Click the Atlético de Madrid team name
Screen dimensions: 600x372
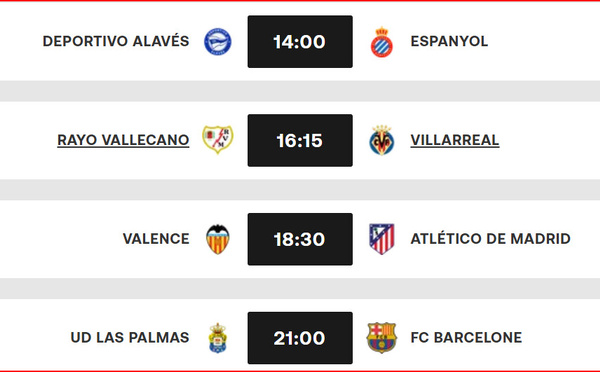491,238
